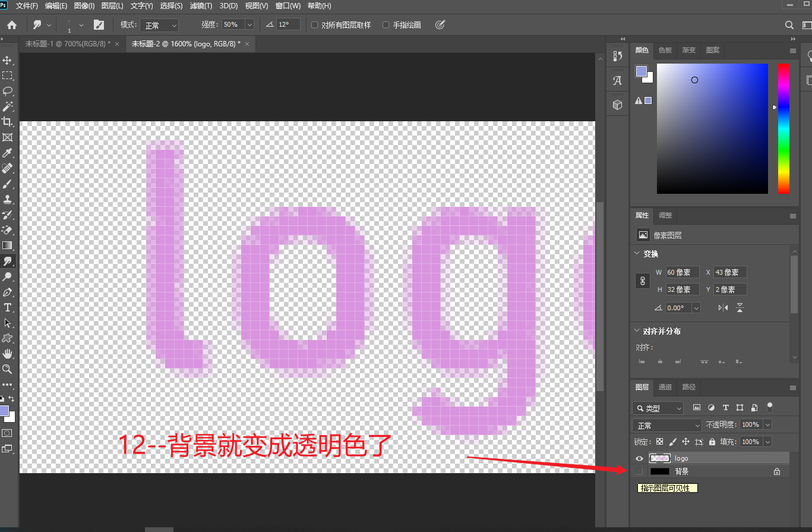
Task: Select the Rectangular Marquee tool
Action: click(8, 75)
